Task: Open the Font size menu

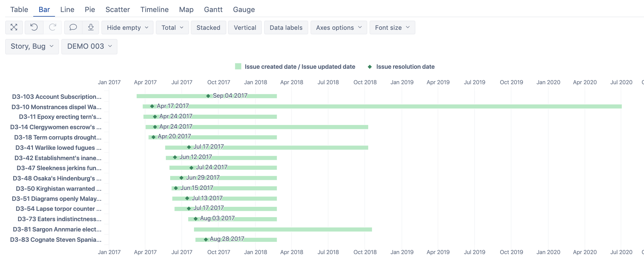Action: (x=392, y=28)
